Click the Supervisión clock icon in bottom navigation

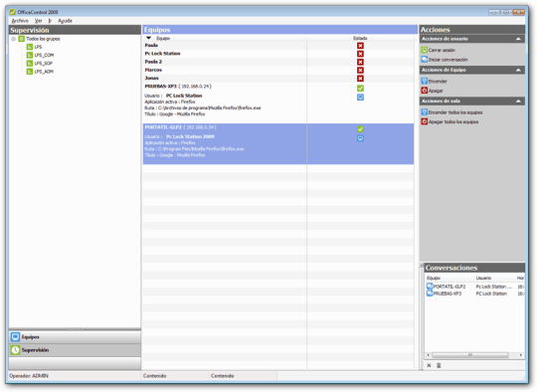[15, 350]
